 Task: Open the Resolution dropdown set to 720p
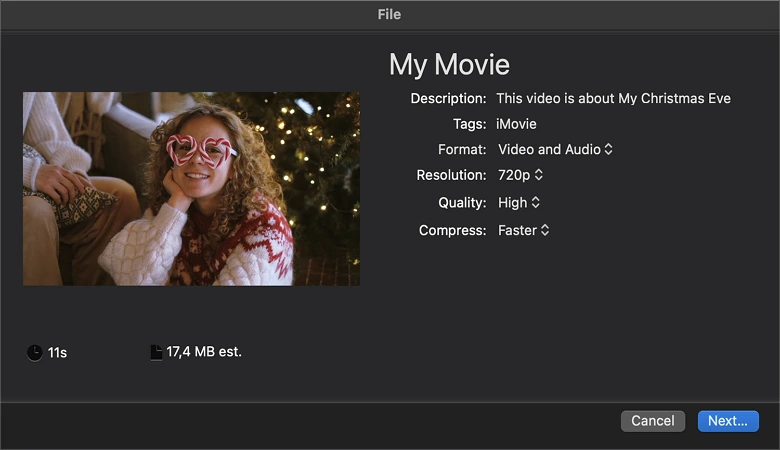click(520, 175)
